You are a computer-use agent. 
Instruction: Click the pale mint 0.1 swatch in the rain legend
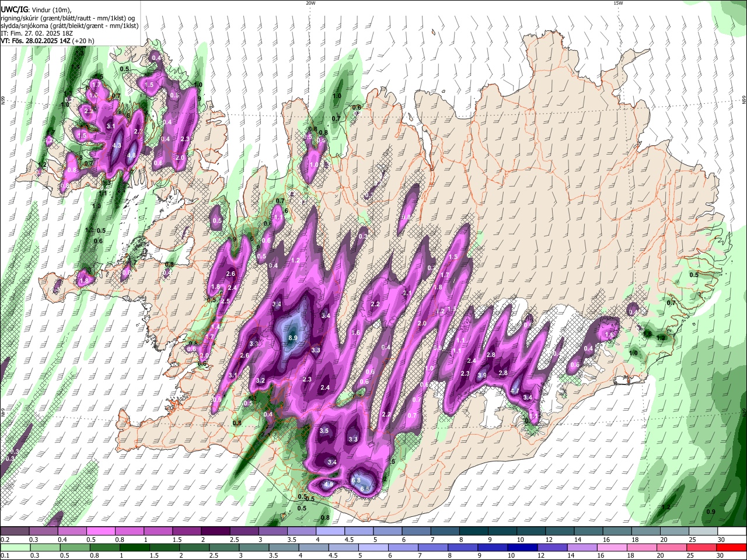tap(15, 548)
